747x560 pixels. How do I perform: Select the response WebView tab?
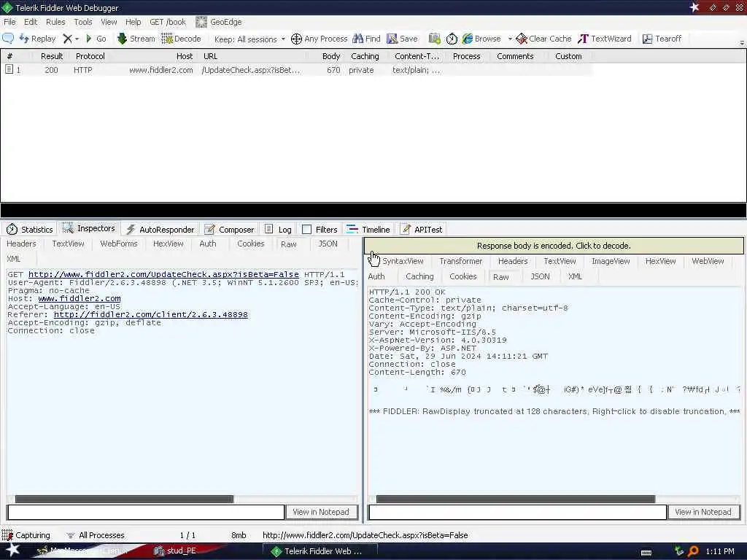click(x=708, y=262)
